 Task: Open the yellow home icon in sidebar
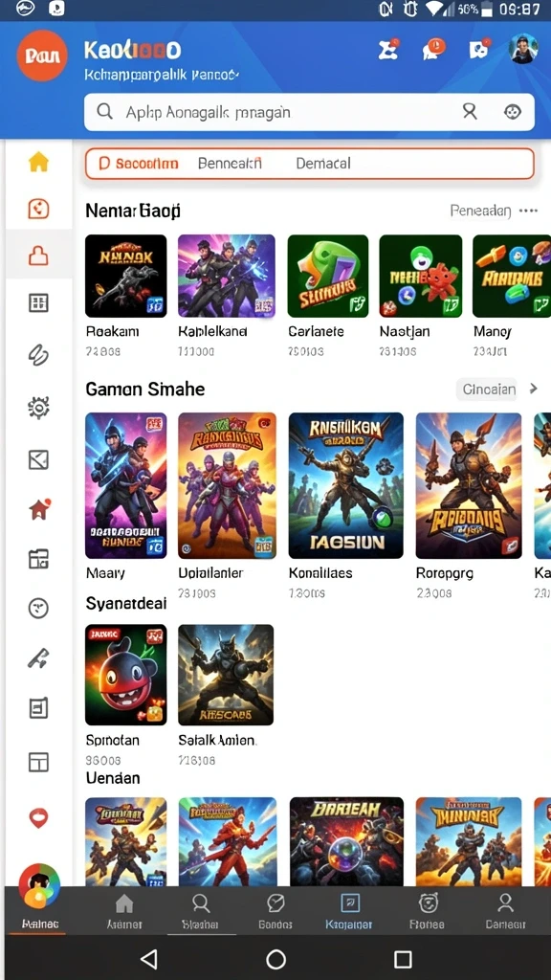(38, 162)
